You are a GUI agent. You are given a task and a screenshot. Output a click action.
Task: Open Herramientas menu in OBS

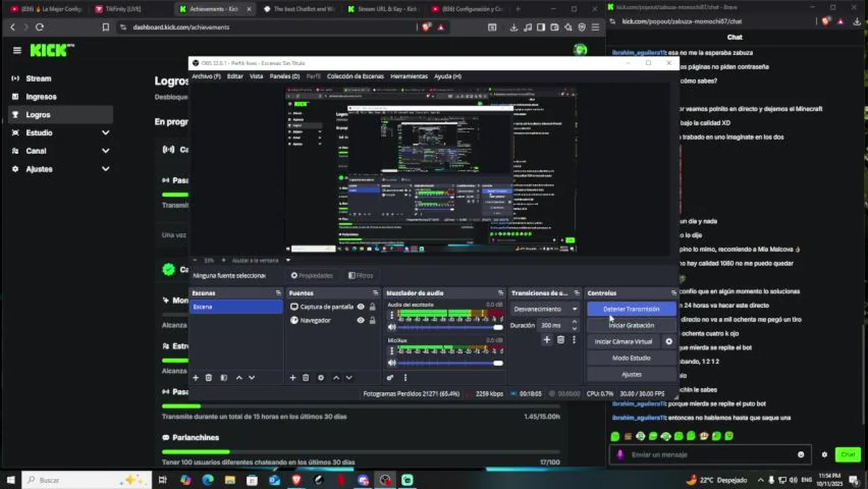[409, 76]
